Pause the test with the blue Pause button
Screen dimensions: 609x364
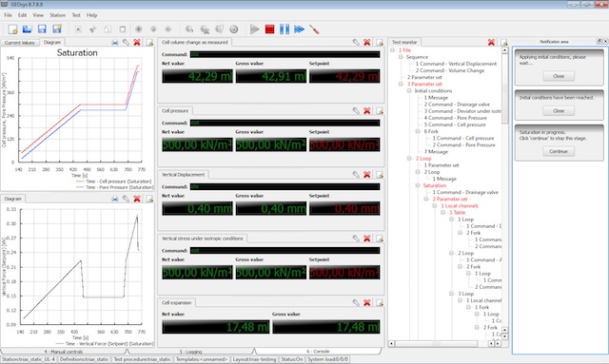pyautogui.click(x=285, y=29)
